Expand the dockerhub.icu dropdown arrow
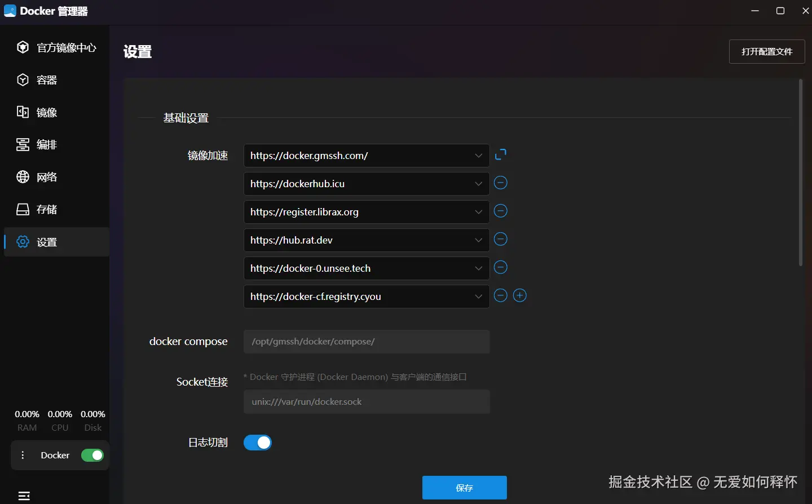 tap(479, 184)
